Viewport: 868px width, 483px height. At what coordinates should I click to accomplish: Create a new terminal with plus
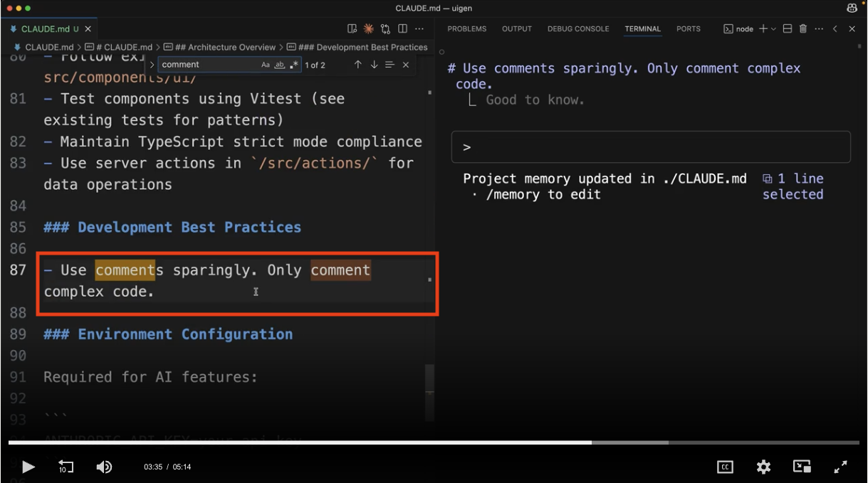coord(763,29)
